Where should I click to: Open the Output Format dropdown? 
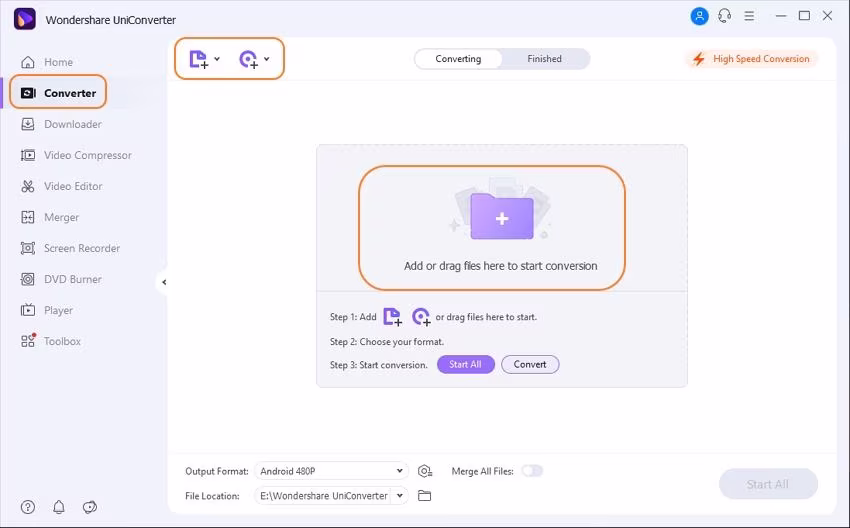coord(331,471)
